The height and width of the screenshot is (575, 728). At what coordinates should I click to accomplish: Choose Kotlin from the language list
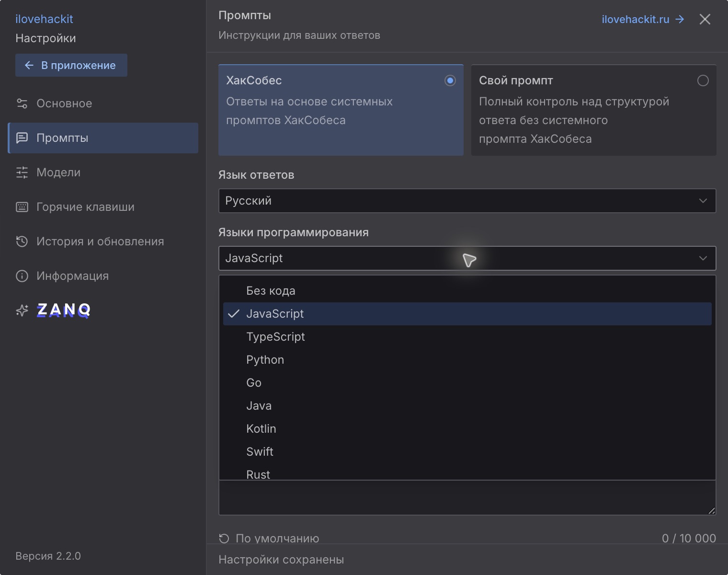click(467, 429)
